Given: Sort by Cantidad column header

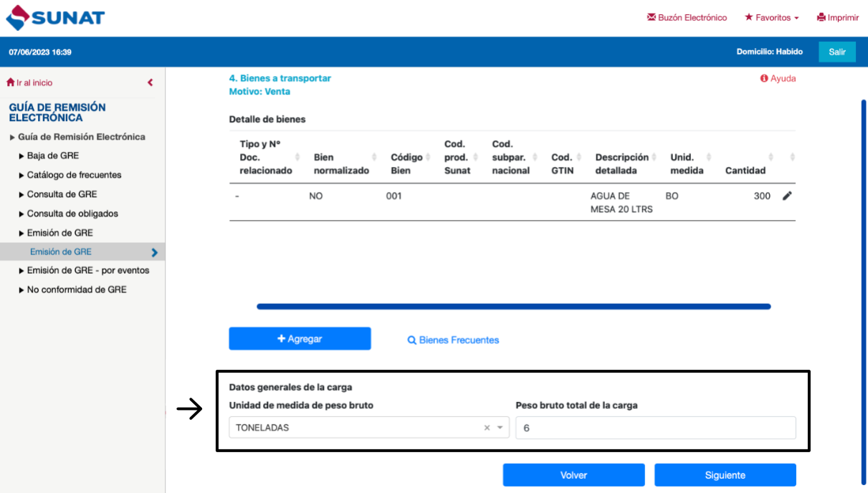Looking at the screenshot, I should pos(745,171).
